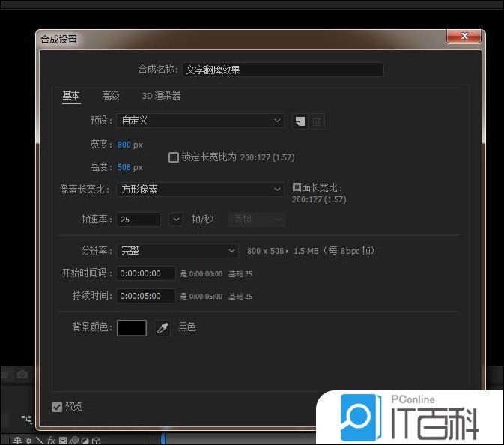Viewport: 504px width, 445px height.
Task: Click the 合成名称 text field
Action: (283, 70)
